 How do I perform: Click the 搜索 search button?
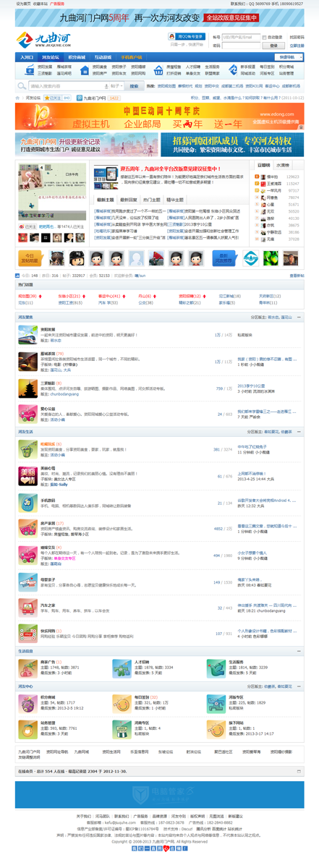pos(134,86)
